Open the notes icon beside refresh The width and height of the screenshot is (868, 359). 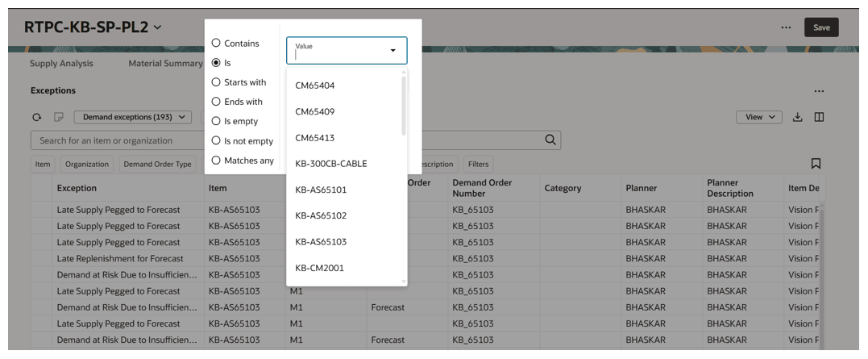58,118
